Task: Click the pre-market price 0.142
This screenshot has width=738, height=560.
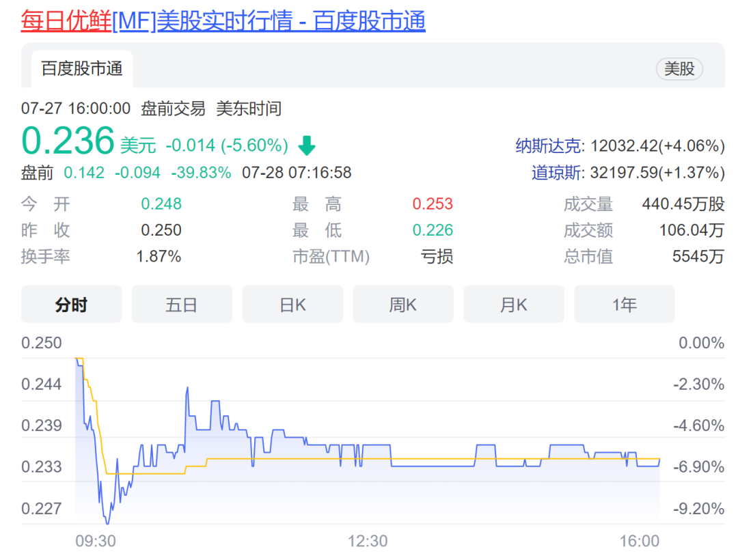Action: click(x=84, y=173)
